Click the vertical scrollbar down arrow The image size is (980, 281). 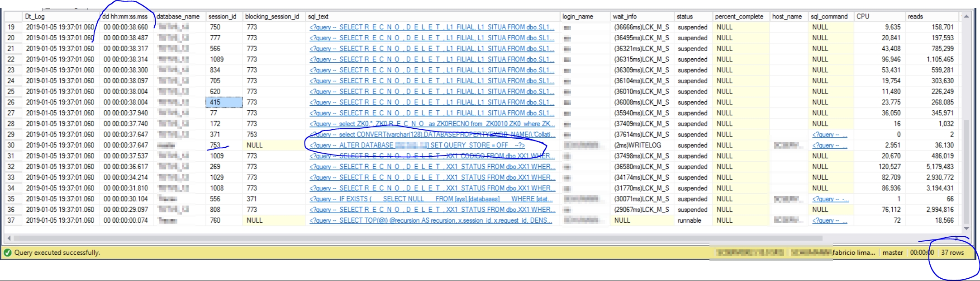click(966, 229)
